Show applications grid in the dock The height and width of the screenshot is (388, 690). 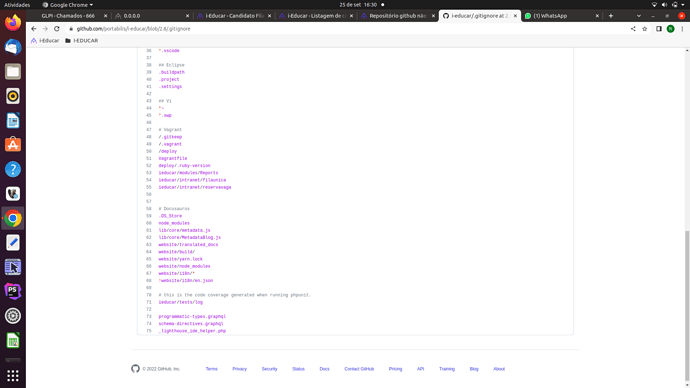13,375
